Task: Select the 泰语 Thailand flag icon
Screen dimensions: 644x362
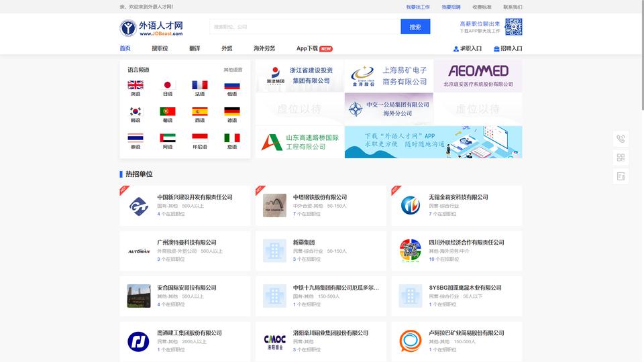Action: tap(135, 137)
